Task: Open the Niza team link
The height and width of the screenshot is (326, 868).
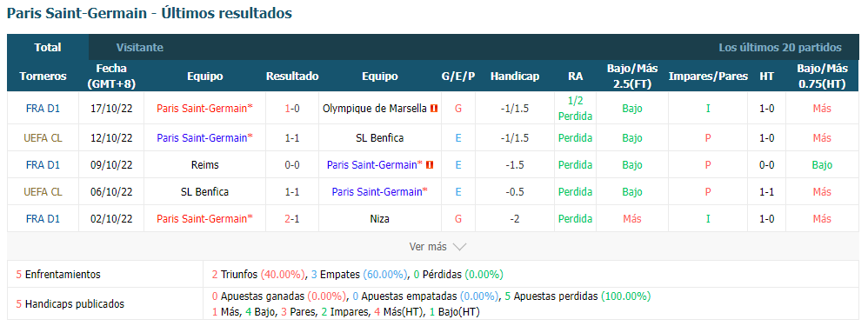Action: click(380, 218)
